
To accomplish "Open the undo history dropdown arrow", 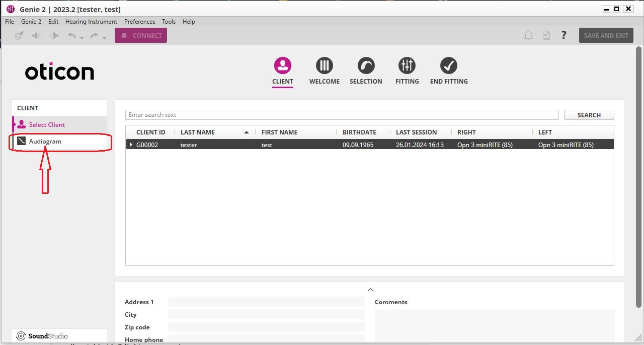I will pyautogui.click(x=82, y=38).
